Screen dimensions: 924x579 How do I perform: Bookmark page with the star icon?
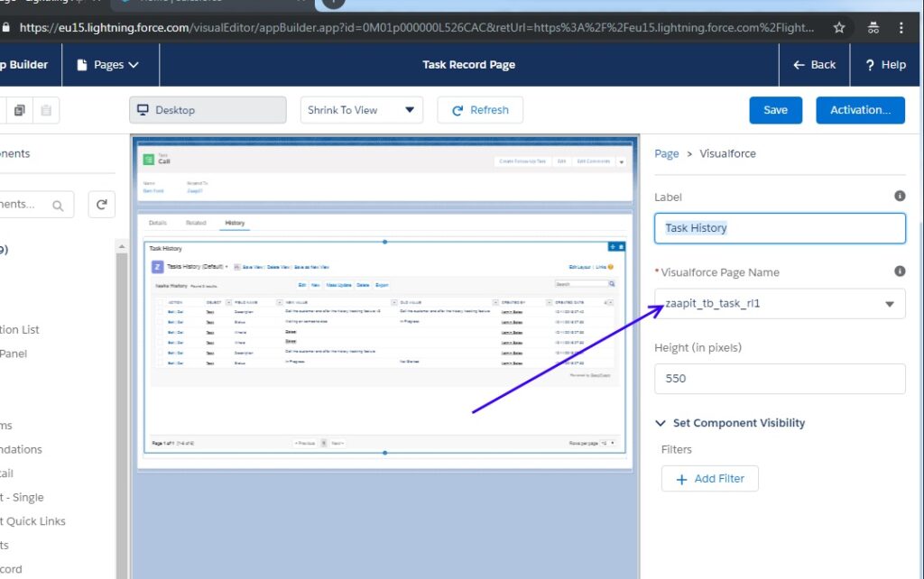tap(839, 27)
